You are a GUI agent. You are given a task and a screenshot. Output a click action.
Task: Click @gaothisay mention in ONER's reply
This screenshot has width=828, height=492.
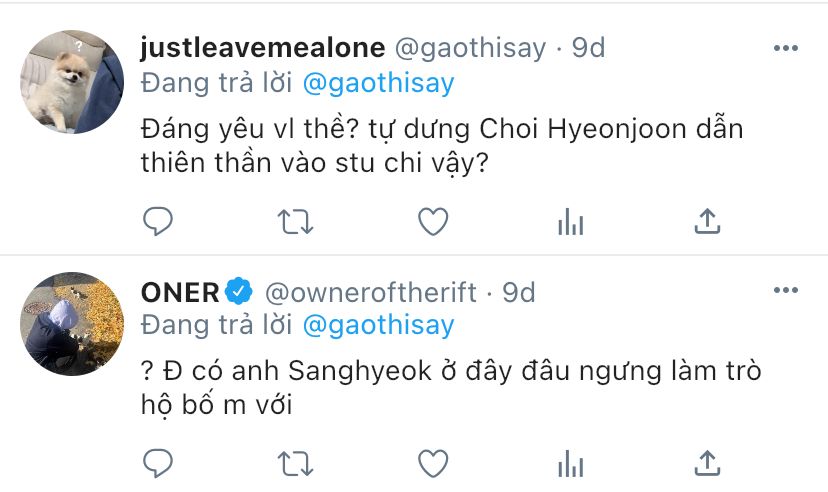[x=378, y=325]
